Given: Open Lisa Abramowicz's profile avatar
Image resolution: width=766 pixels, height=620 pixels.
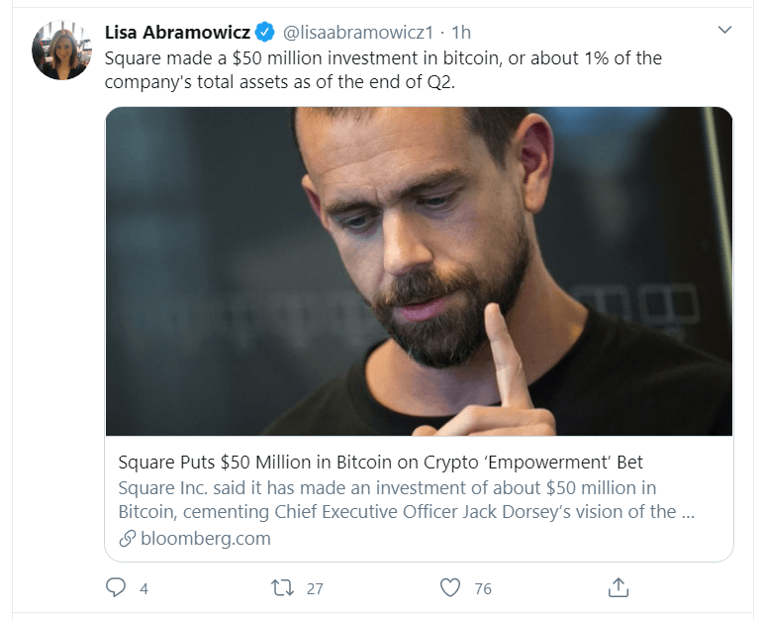Looking at the screenshot, I should coord(62,50).
